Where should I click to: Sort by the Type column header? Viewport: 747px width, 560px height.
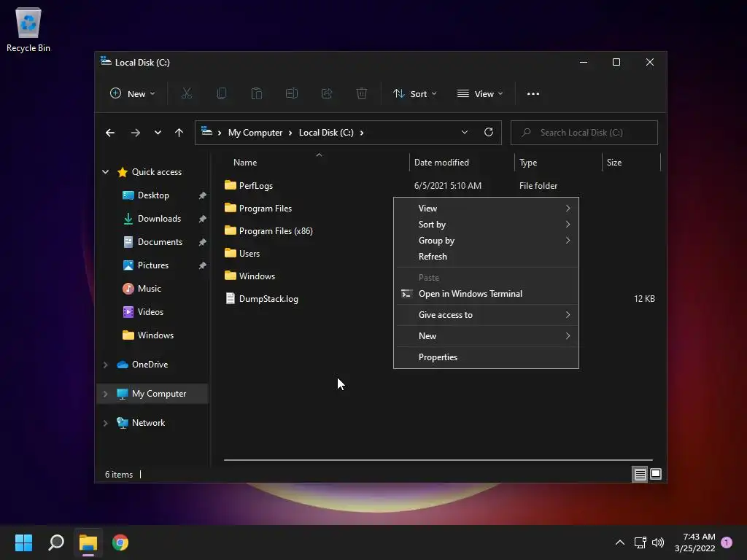coord(559,163)
